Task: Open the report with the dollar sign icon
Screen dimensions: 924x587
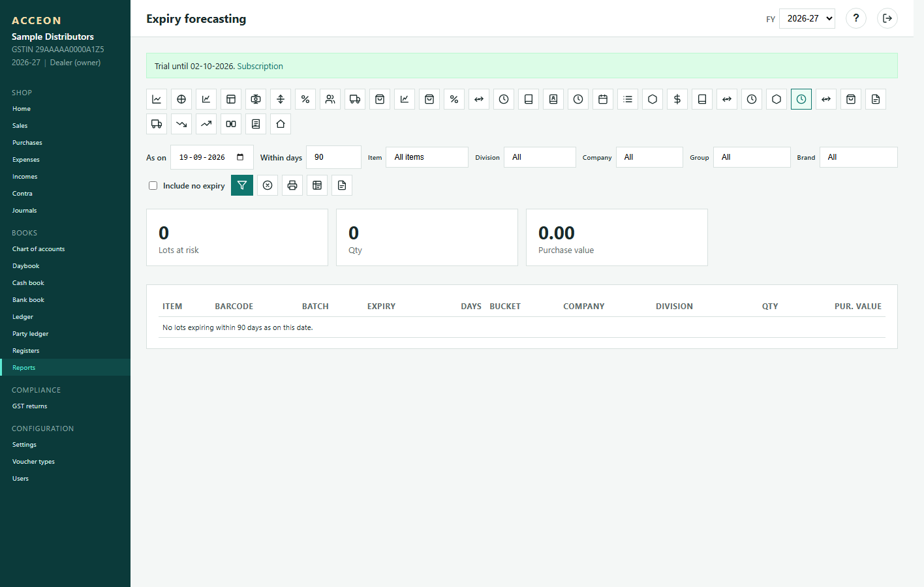Action: coord(677,99)
